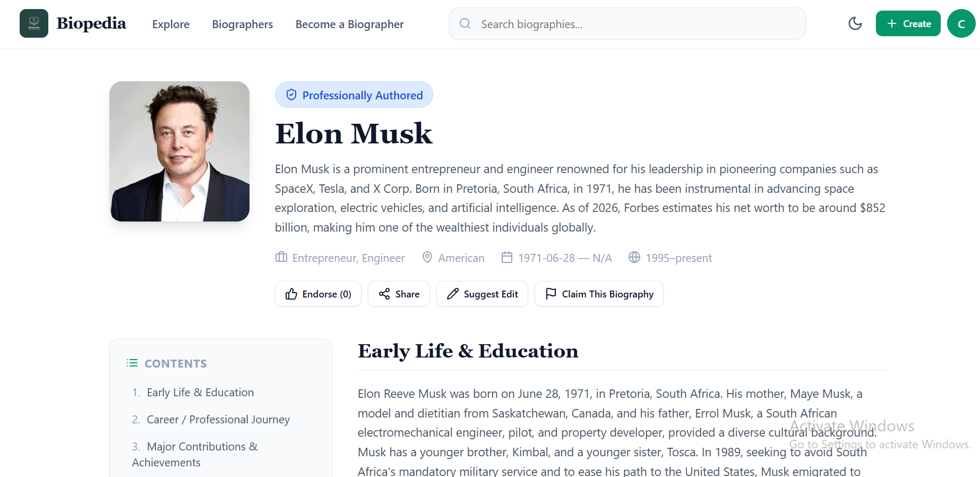The width and height of the screenshot is (980, 477).
Task: Click the search magnifier icon
Action: point(465,23)
